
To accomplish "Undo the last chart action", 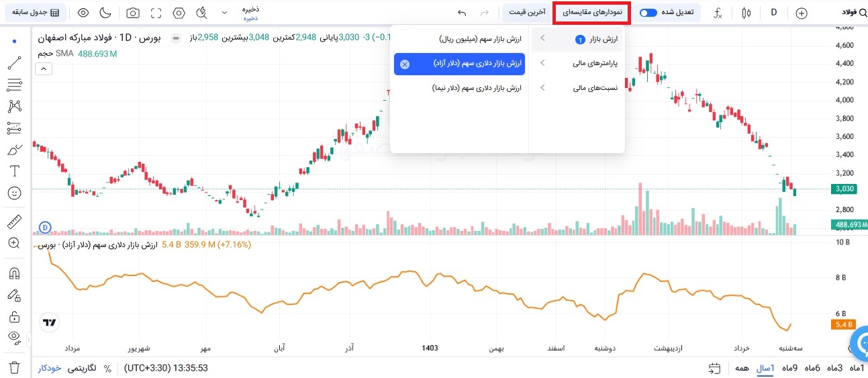I will pyautogui.click(x=461, y=13).
